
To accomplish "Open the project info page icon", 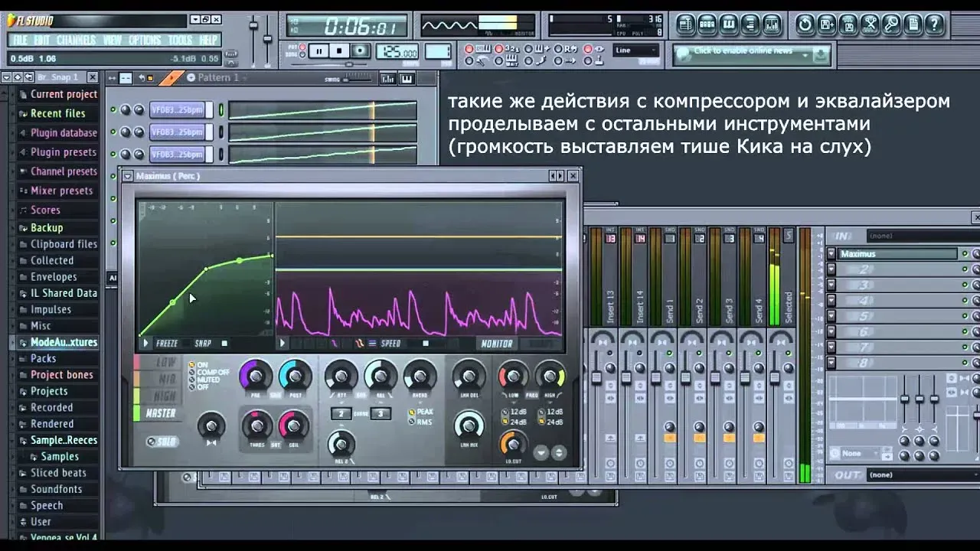I will point(913,25).
